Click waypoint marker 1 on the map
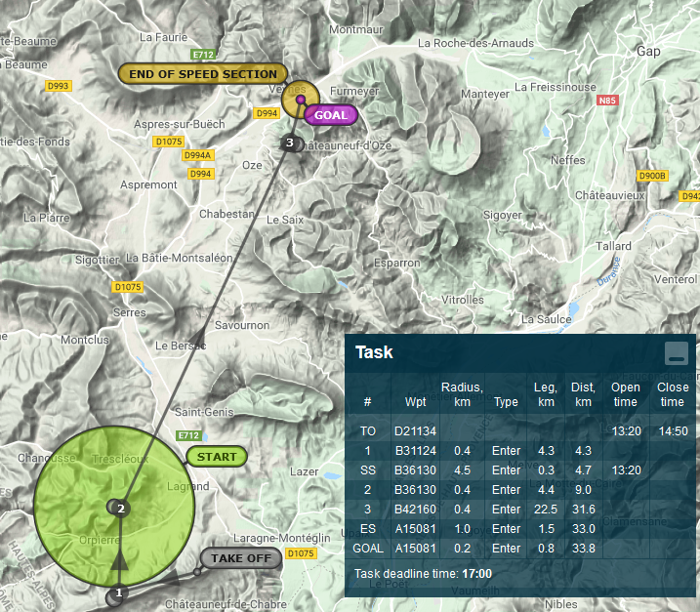Screen dimensions: 700x612 coord(118,593)
